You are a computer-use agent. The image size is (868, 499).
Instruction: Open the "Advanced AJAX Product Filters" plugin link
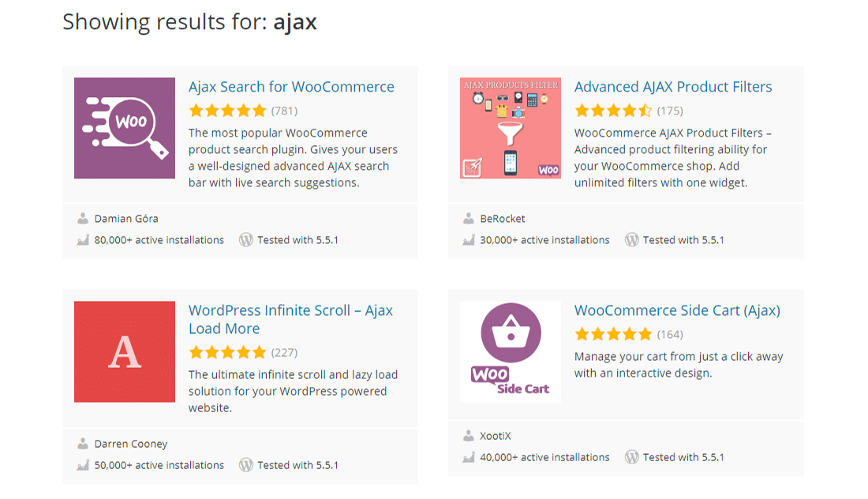(x=672, y=87)
